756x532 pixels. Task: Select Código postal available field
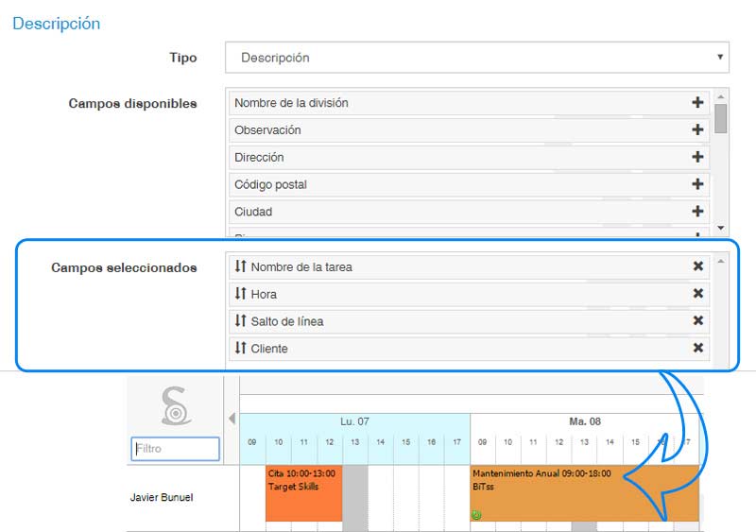(469, 184)
